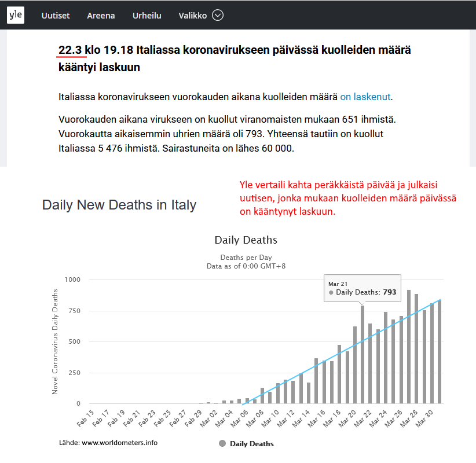Click the gray legend dot below chart
Viewport: 476px width, 463px height.
tap(222, 444)
